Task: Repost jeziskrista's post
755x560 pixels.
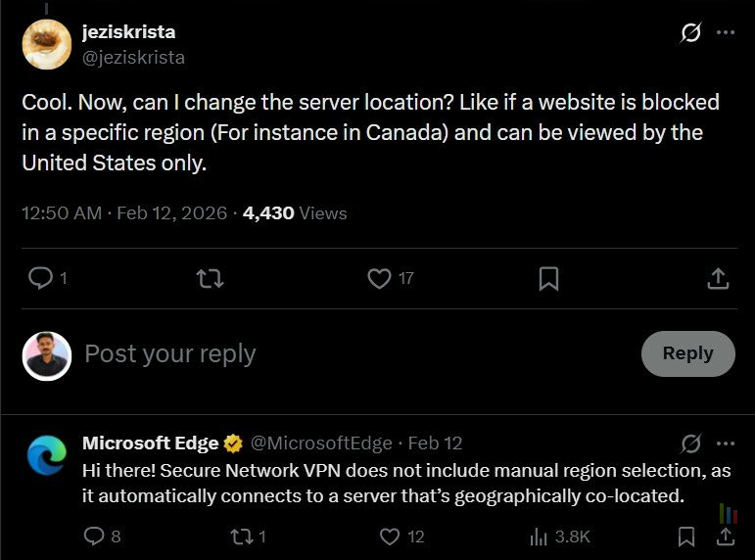Action: pos(210,279)
